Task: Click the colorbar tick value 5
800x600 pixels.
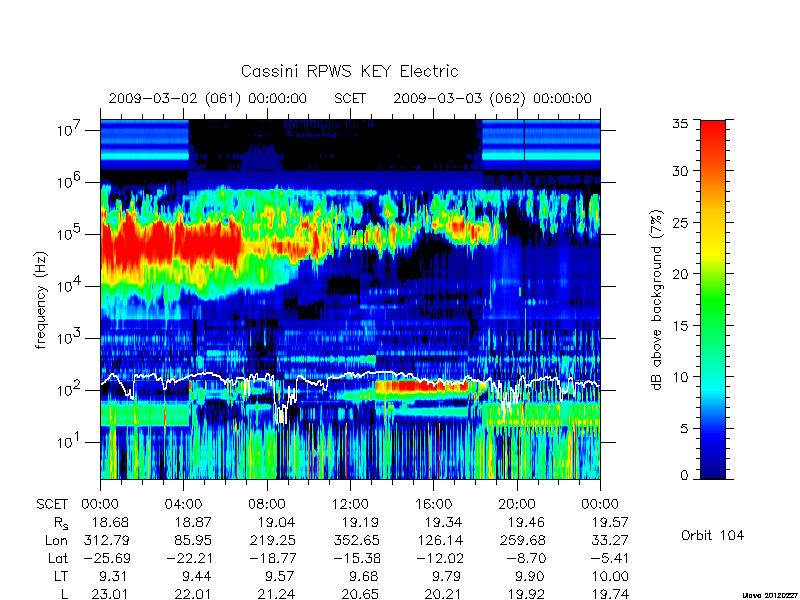Action: point(684,428)
